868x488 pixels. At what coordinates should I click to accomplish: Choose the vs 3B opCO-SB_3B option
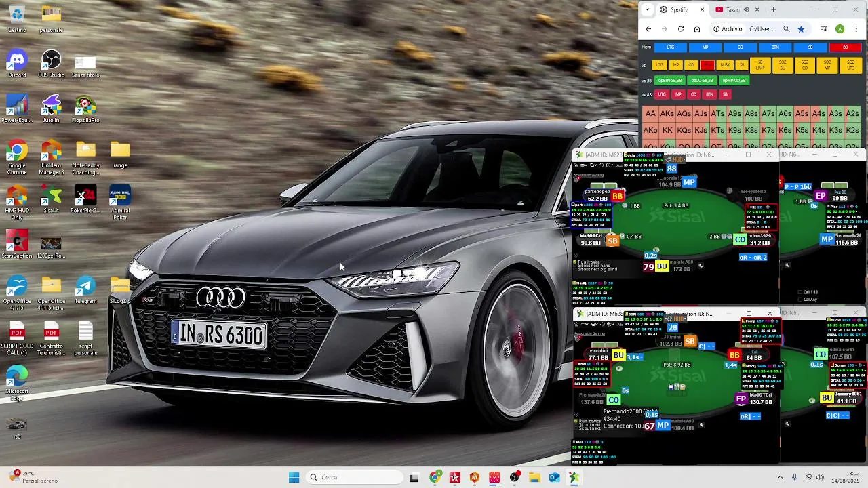tap(702, 80)
